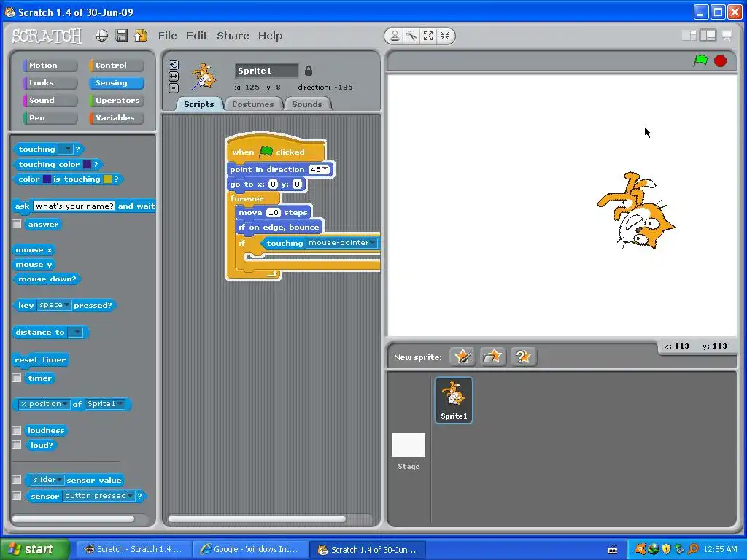Open the slider sensor dropdown
This screenshot has width=747, height=560.
click(x=47, y=480)
